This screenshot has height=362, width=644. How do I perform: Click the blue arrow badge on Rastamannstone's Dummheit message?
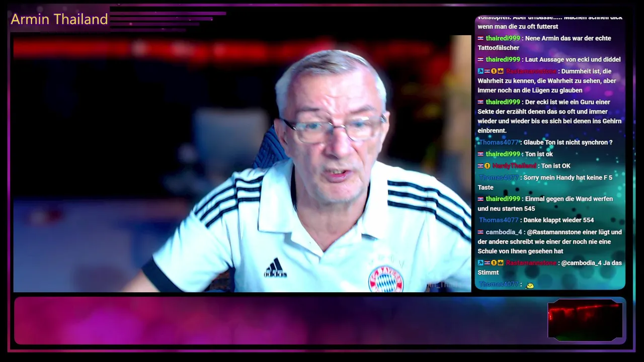[480, 71]
